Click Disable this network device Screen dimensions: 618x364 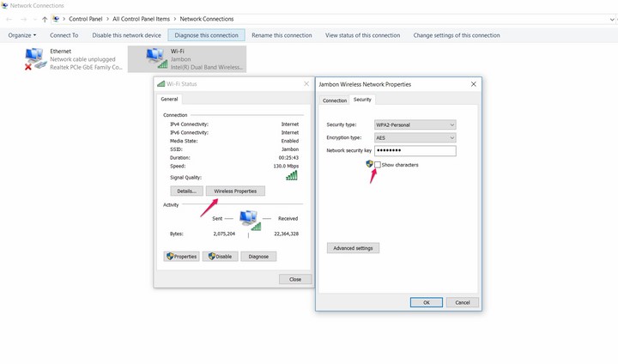[x=126, y=35]
